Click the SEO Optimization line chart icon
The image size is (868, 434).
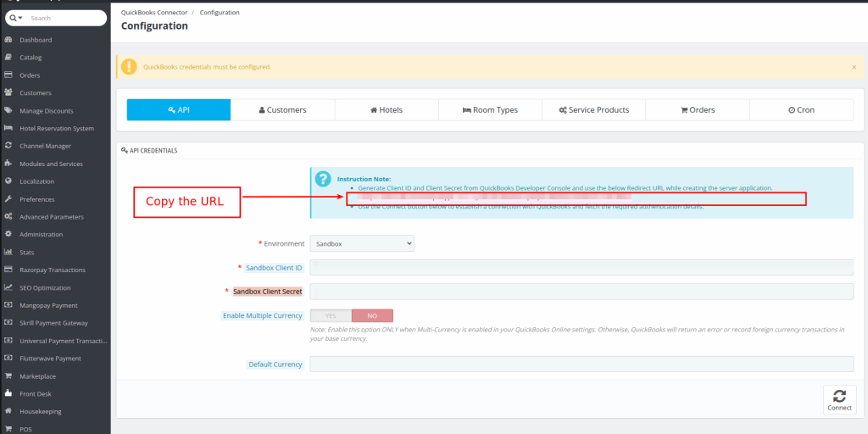tap(8, 288)
